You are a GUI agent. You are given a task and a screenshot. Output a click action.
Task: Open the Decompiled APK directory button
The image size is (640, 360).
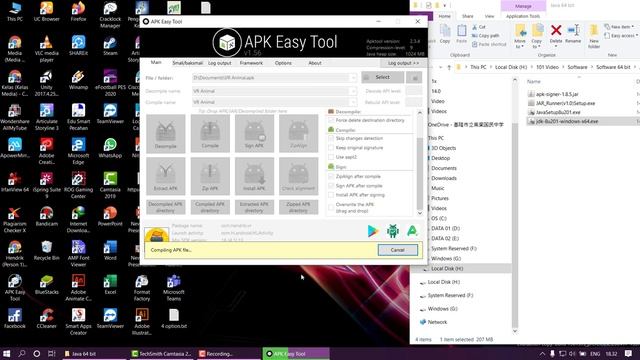click(x=165, y=207)
